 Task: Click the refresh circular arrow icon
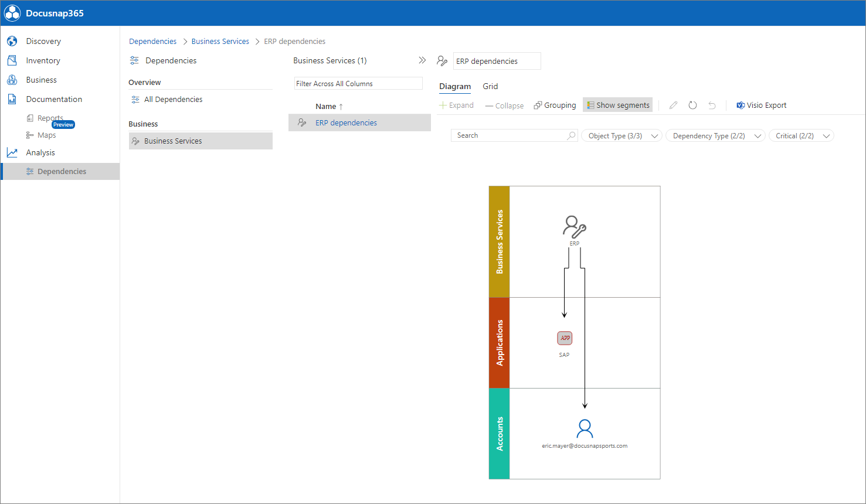point(692,105)
